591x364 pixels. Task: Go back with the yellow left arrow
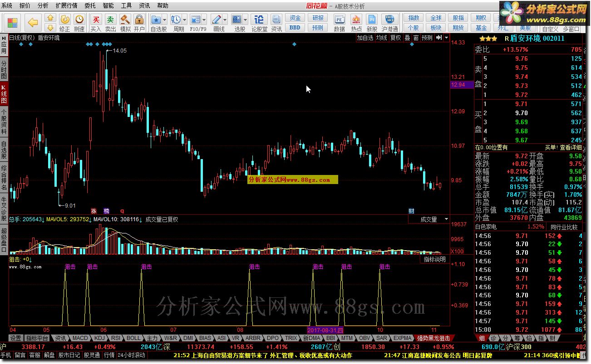point(32,23)
